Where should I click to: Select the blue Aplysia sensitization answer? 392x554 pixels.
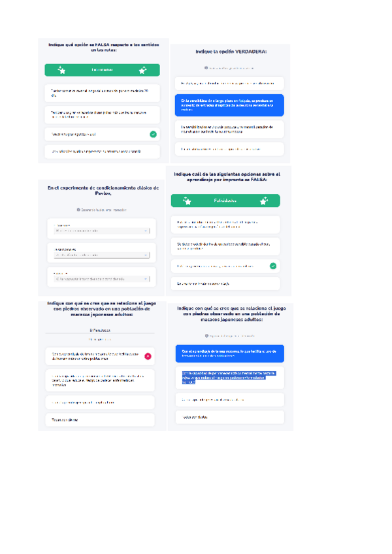(229, 105)
